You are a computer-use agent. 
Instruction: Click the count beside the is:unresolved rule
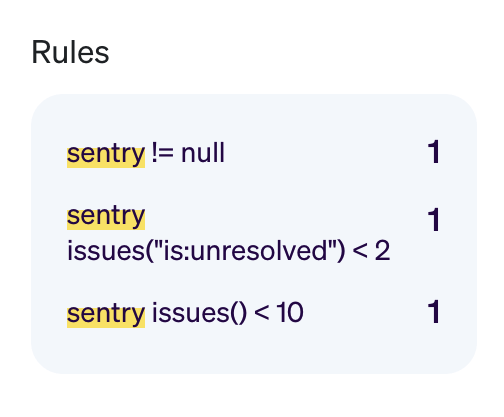(x=434, y=219)
